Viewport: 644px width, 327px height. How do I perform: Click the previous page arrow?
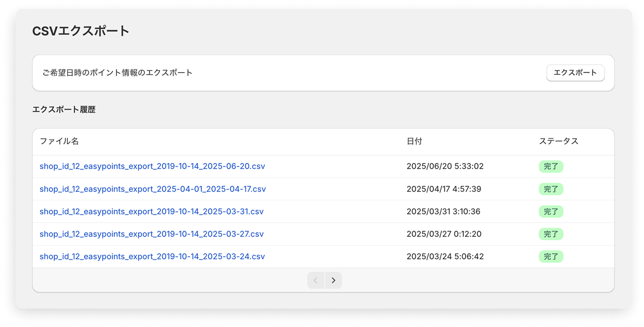tap(316, 280)
